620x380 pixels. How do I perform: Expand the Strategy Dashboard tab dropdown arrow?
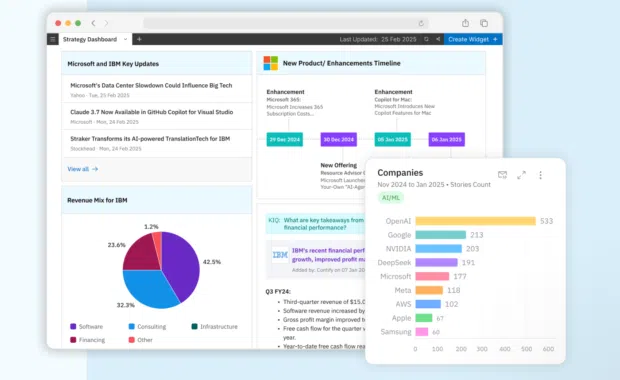click(125, 39)
